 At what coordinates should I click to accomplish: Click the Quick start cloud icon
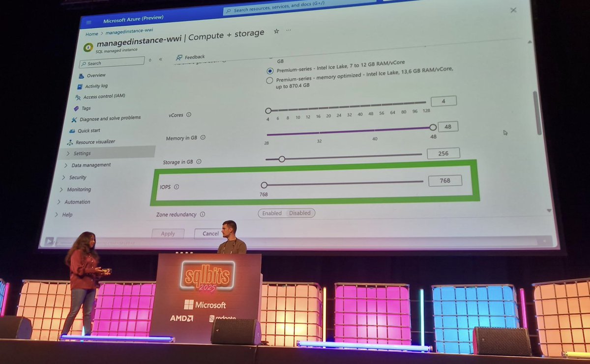pos(72,131)
